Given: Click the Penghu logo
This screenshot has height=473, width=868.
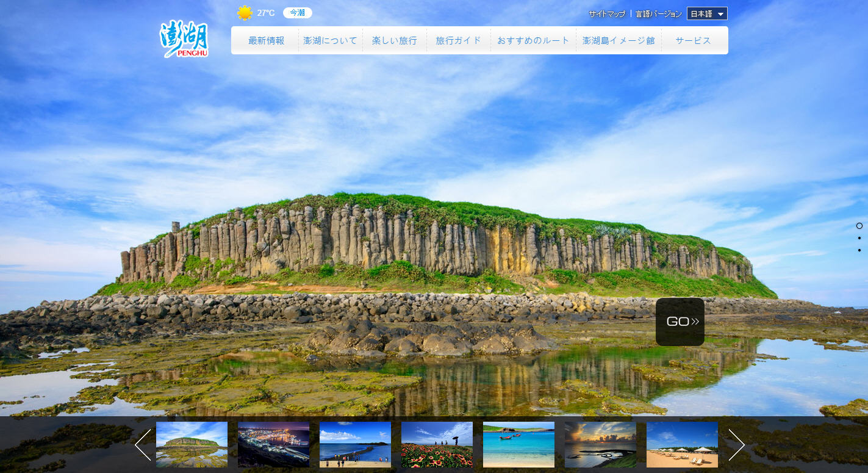Looking at the screenshot, I should click(184, 40).
